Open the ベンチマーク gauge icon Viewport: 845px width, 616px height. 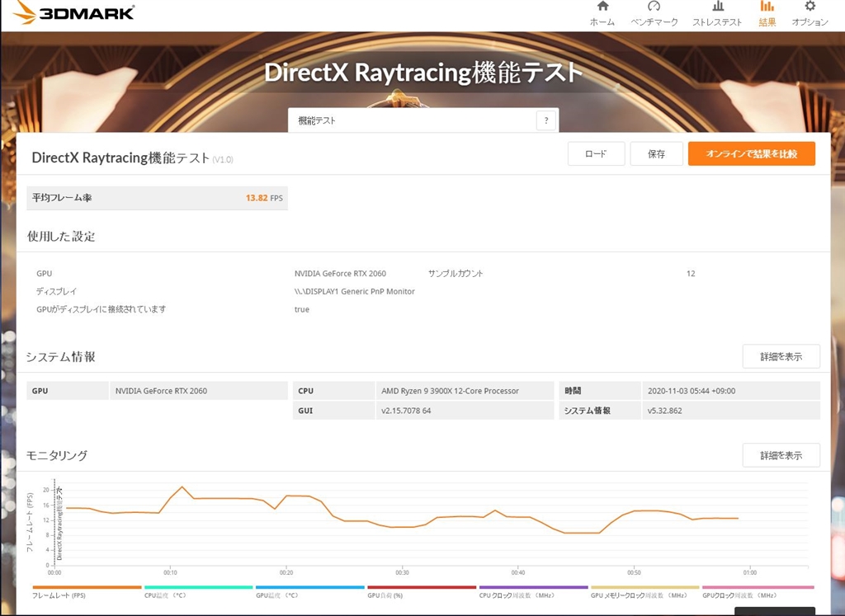pyautogui.click(x=654, y=7)
